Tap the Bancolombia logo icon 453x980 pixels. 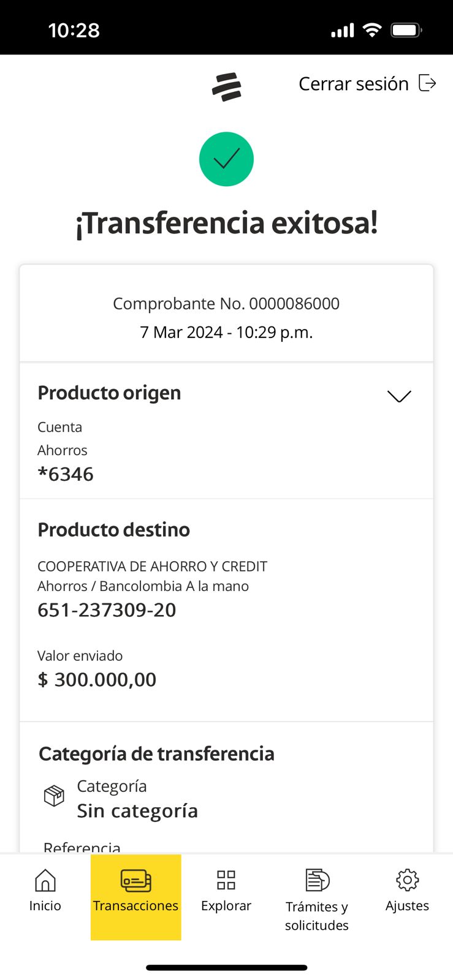pyautogui.click(x=227, y=86)
